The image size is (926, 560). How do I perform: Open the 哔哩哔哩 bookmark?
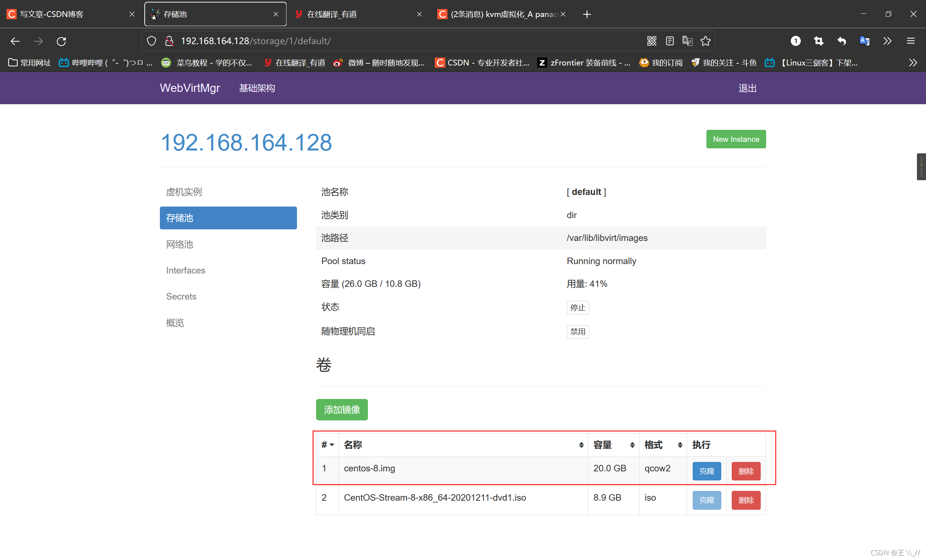[x=106, y=63]
